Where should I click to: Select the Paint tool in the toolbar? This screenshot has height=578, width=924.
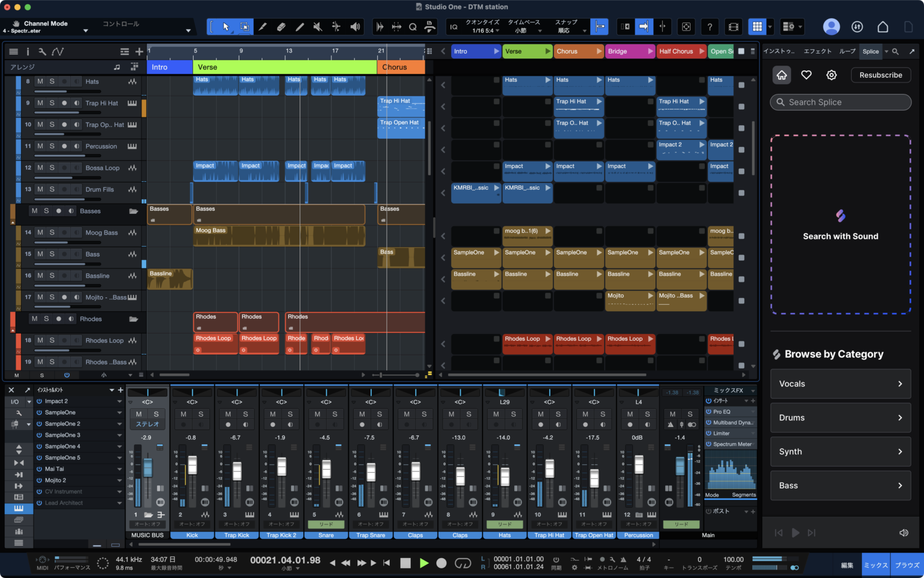click(x=299, y=27)
